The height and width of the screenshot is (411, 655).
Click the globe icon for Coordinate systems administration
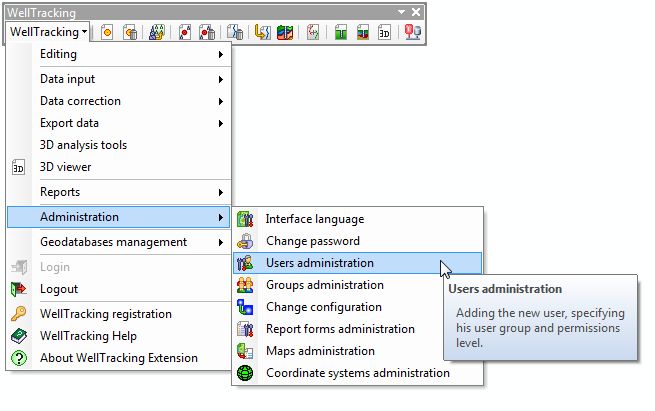tap(245, 373)
